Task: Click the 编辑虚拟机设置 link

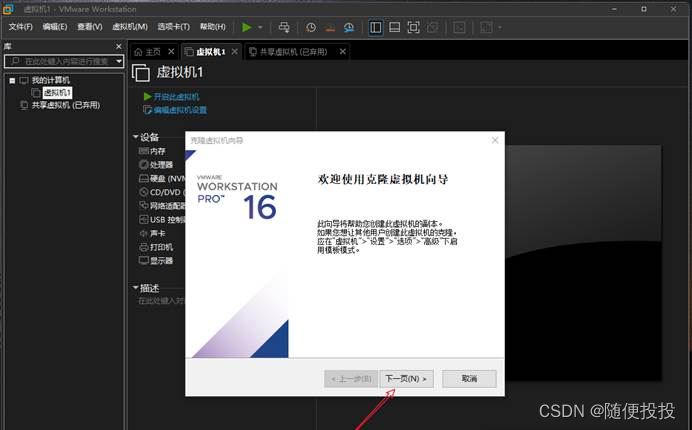Action: click(180, 110)
